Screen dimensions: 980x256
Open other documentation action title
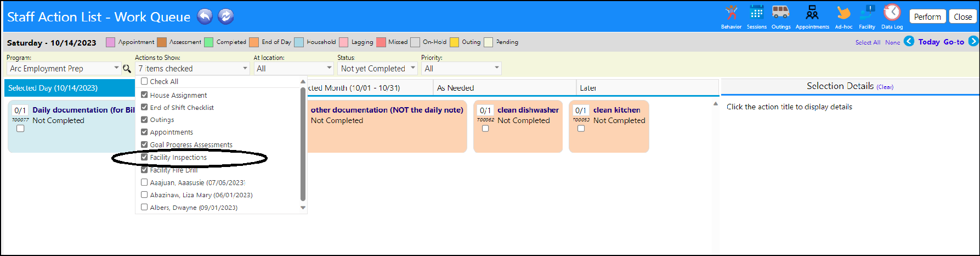tap(387, 110)
